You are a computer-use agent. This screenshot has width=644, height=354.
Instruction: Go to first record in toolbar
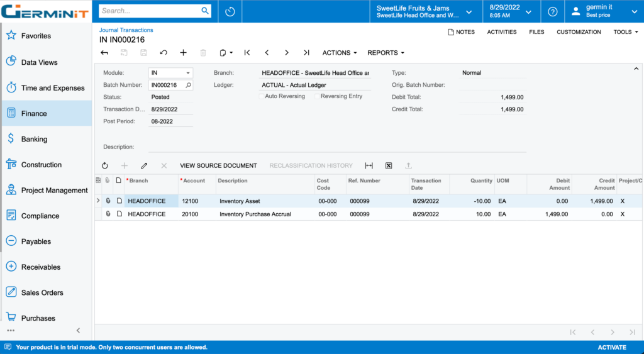(247, 53)
